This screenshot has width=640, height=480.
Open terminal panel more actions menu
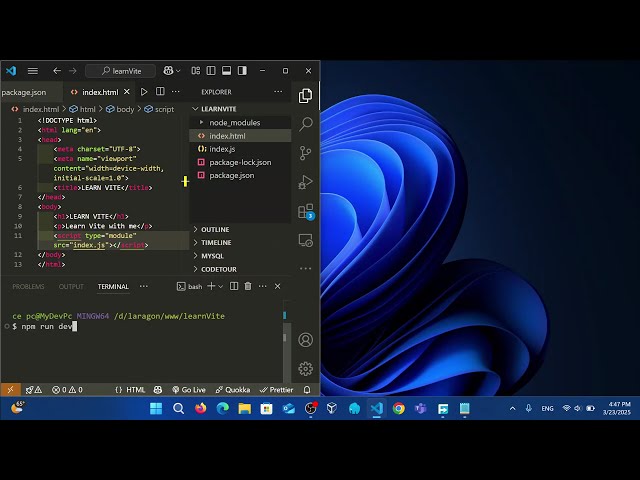tap(262, 286)
